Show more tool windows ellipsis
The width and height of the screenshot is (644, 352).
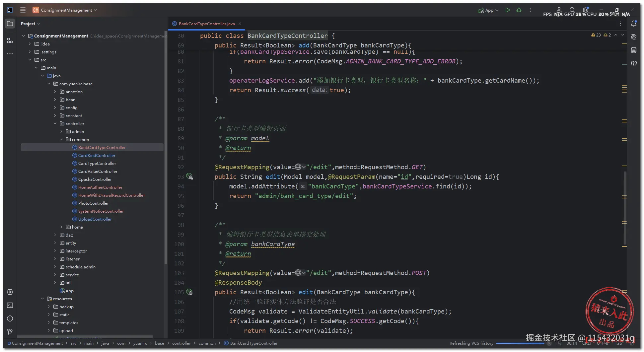[10, 53]
